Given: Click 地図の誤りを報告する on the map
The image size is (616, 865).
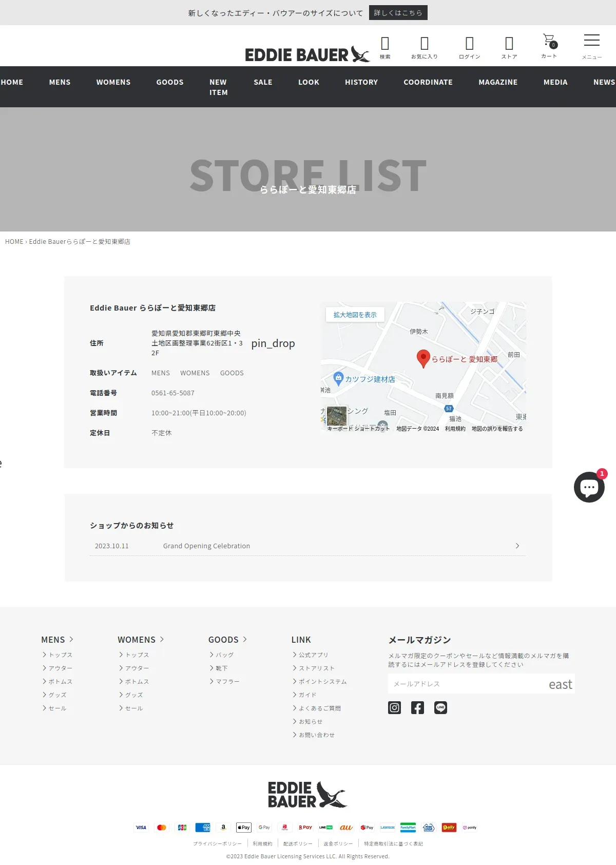Looking at the screenshot, I should point(497,429).
